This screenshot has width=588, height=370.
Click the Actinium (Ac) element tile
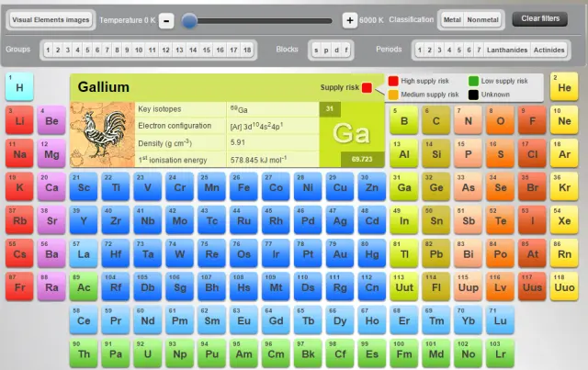coord(84,287)
